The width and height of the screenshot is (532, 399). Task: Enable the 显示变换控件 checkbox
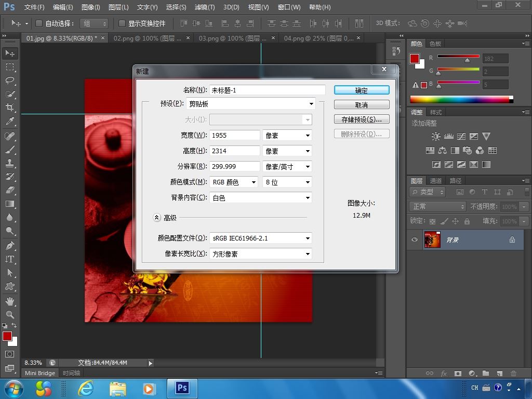coord(122,23)
